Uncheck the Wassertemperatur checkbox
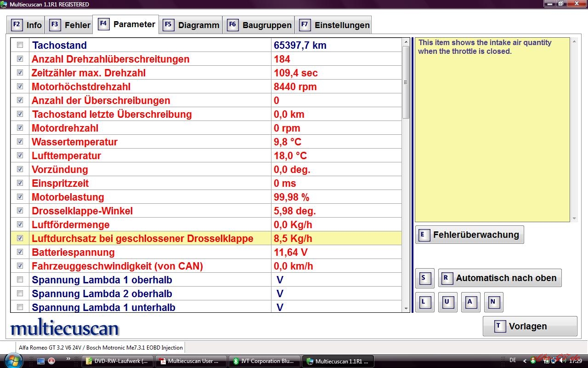588x368 pixels. pyautogui.click(x=20, y=142)
